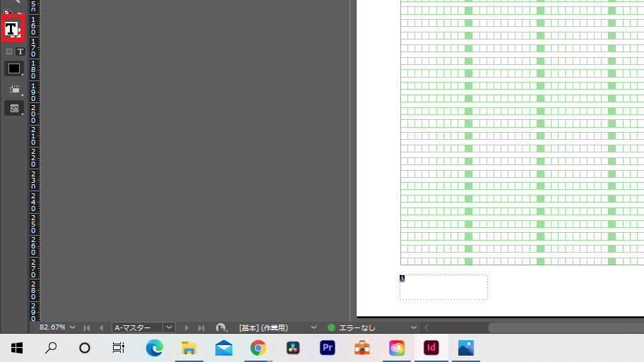The width and height of the screenshot is (644, 362).
Task: Open the camera app icon in the taskbar
Action: pyautogui.click(x=362, y=348)
